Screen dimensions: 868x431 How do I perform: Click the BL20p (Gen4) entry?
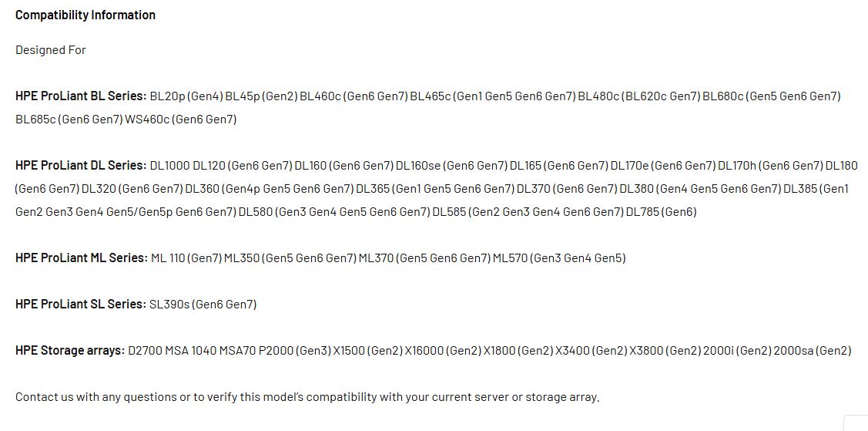pyautogui.click(x=186, y=96)
